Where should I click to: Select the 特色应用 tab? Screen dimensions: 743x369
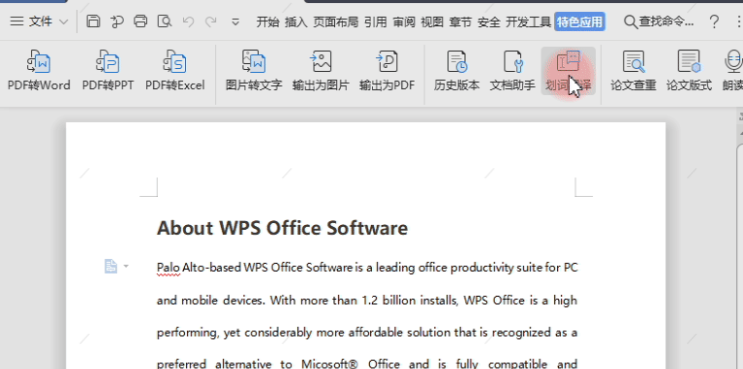coord(580,22)
